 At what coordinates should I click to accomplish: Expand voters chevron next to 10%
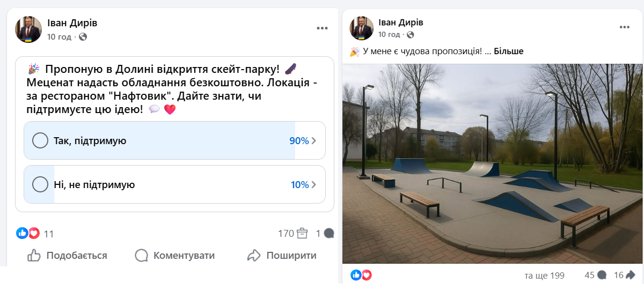click(x=314, y=185)
